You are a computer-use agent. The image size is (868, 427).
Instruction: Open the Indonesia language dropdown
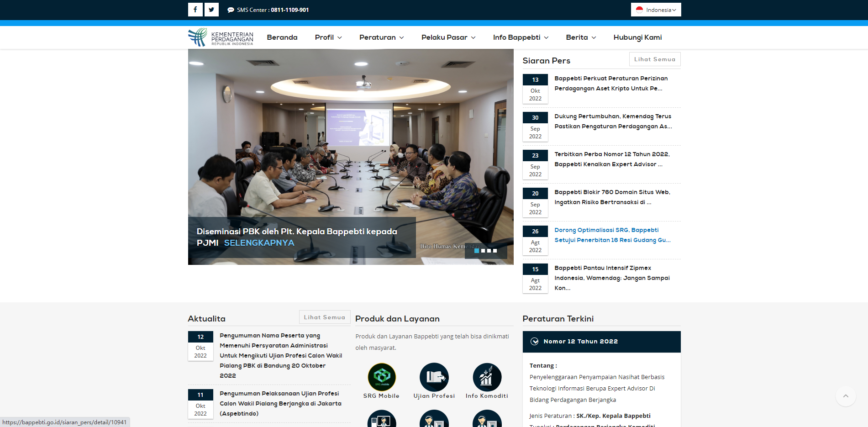pos(656,10)
